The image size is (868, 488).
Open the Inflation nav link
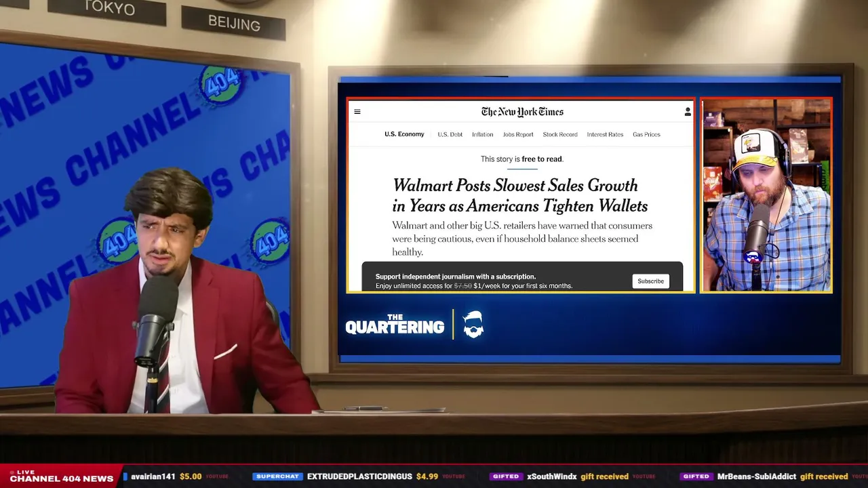click(x=483, y=134)
